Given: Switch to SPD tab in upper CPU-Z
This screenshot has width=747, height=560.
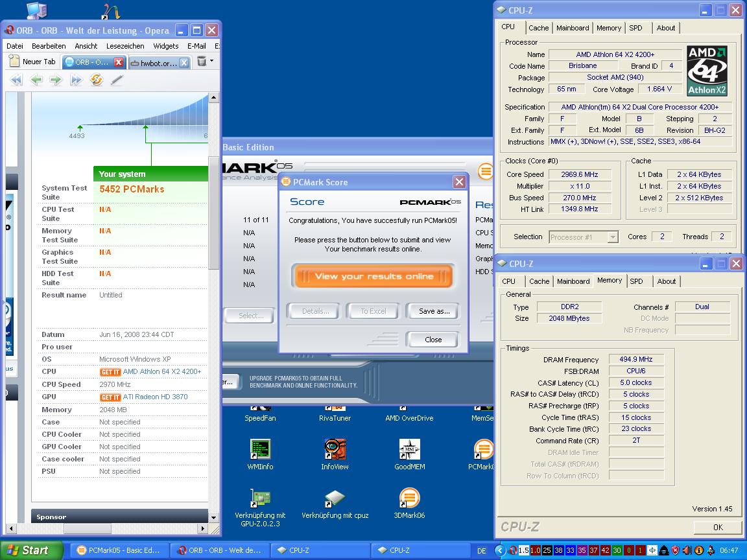Looking at the screenshot, I should pyautogui.click(x=635, y=28).
